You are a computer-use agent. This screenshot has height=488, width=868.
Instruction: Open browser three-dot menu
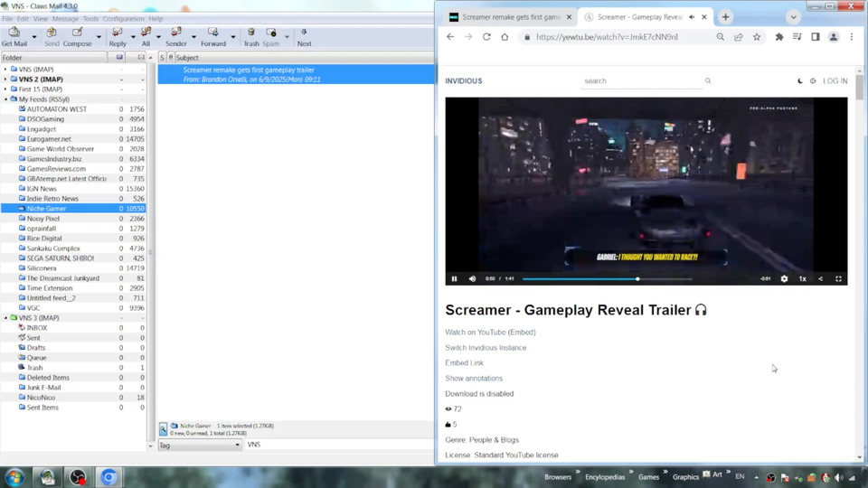[x=852, y=36]
